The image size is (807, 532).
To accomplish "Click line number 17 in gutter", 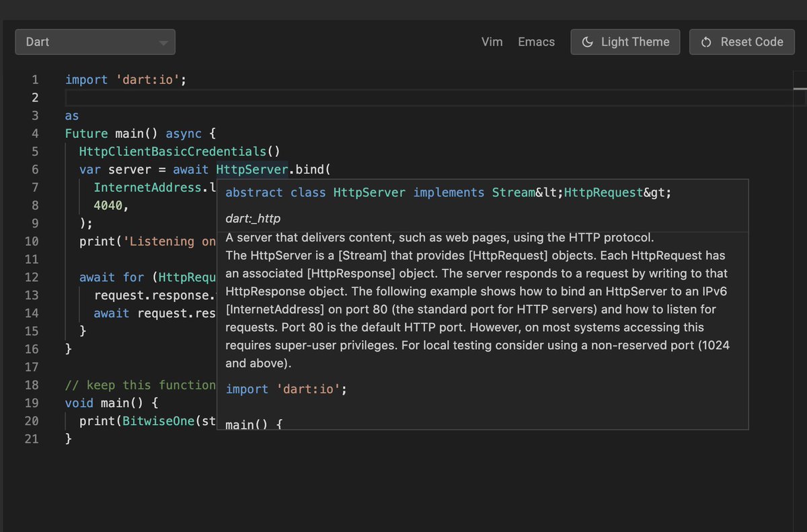I will [32, 367].
